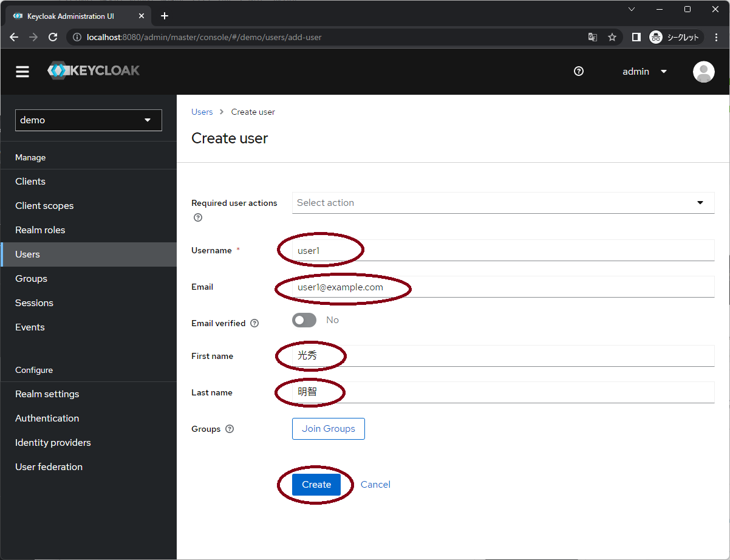Expand the admin account dropdown menu
Image resolution: width=730 pixels, height=560 pixels.
click(645, 71)
